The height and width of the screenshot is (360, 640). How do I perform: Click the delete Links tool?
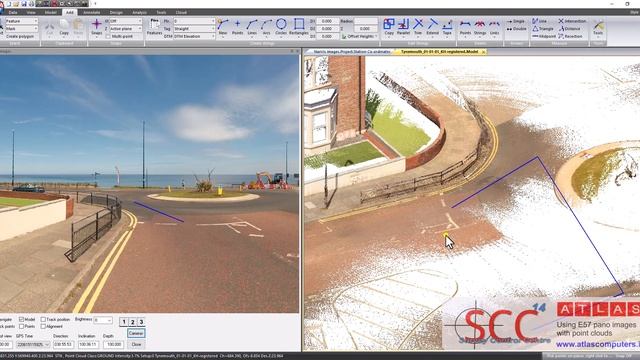click(x=494, y=27)
